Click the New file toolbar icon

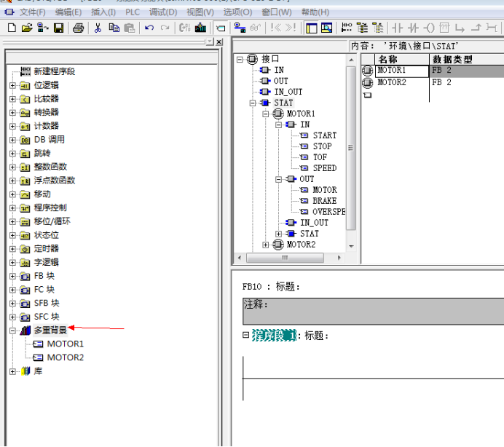tap(11, 28)
